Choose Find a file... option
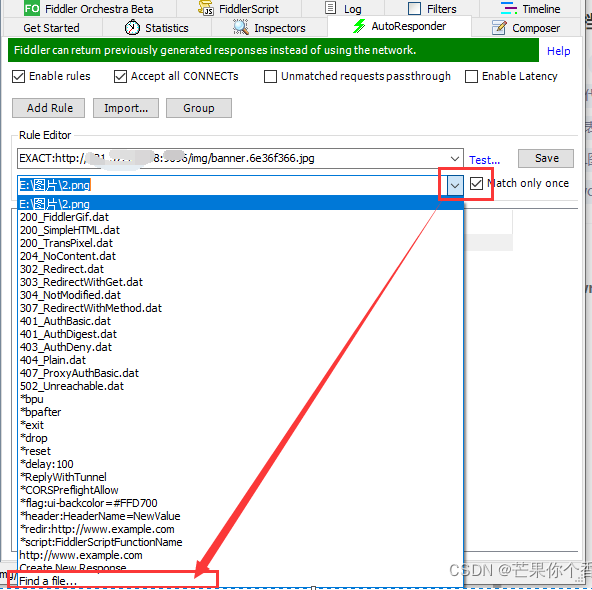The width and height of the screenshot is (592, 590). (240, 581)
